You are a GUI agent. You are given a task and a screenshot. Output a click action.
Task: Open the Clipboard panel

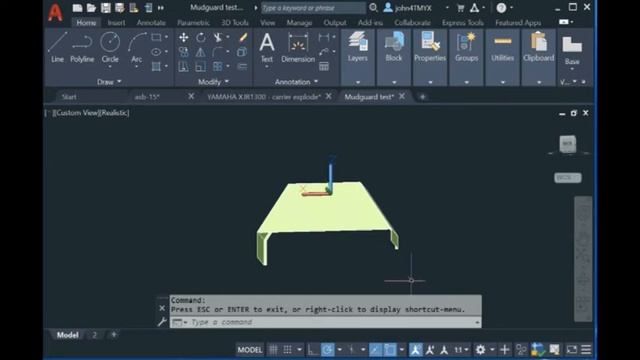[539, 46]
